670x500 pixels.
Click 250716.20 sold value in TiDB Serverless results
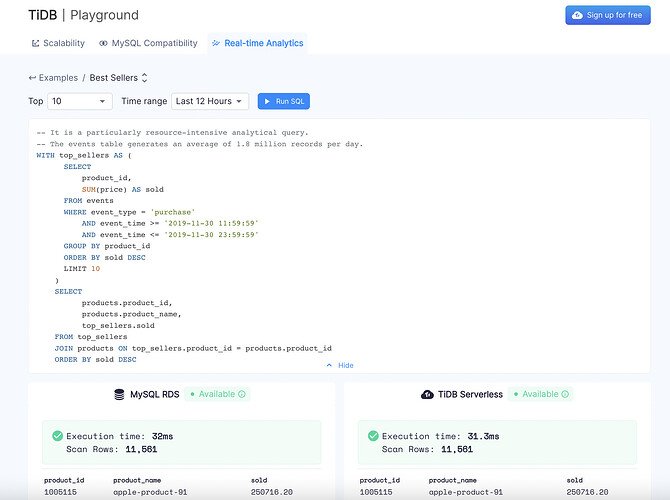pos(588,492)
